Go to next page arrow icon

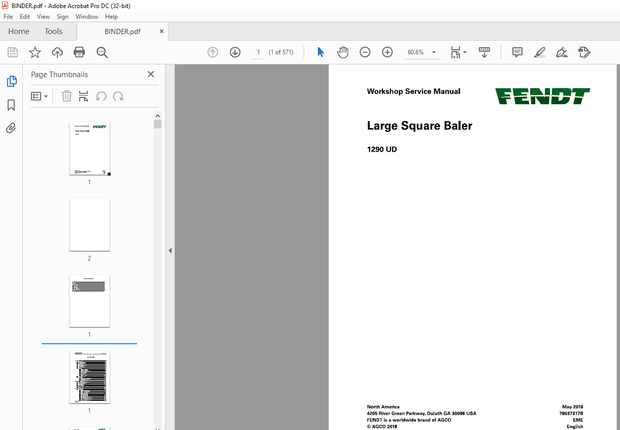[235, 52]
